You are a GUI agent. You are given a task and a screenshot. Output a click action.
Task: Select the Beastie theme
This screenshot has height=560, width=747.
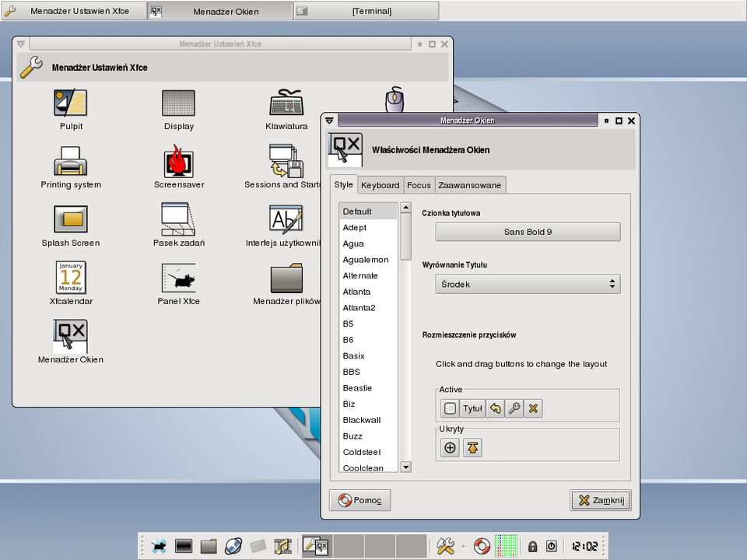point(368,388)
